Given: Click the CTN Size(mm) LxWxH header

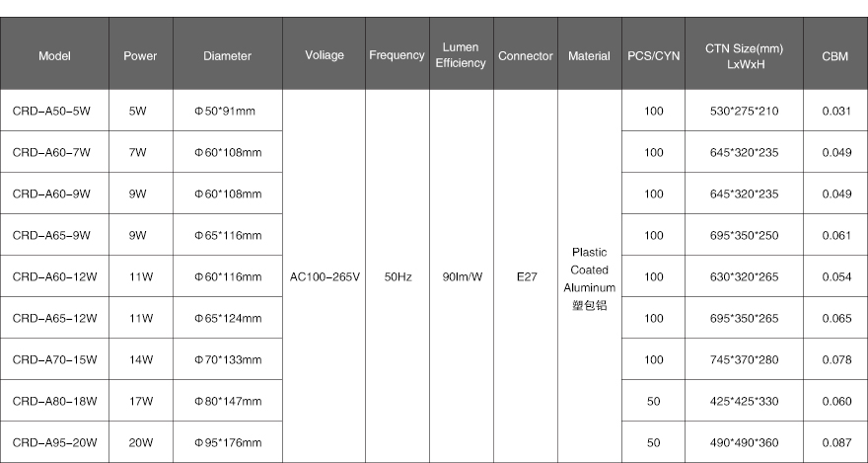Looking at the screenshot, I should [x=744, y=53].
